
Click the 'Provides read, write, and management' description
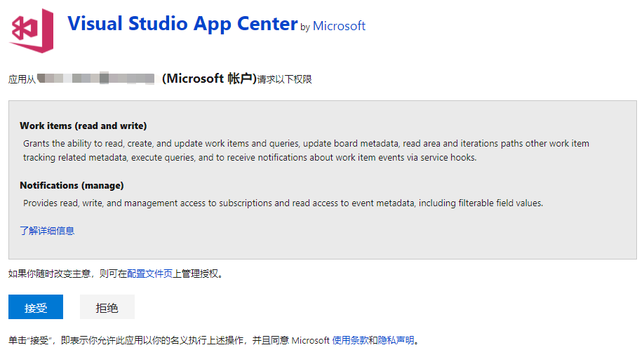point(283,203)
